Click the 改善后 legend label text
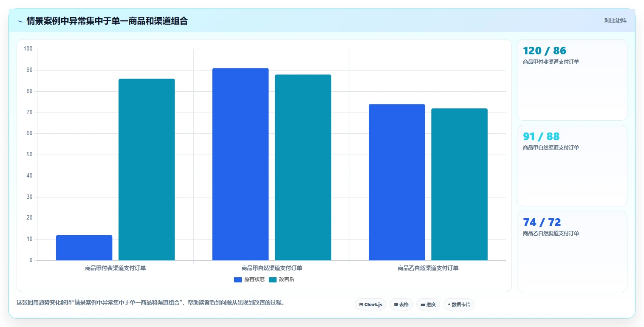This screenshot has height=327, width=644. coord(287,279)
